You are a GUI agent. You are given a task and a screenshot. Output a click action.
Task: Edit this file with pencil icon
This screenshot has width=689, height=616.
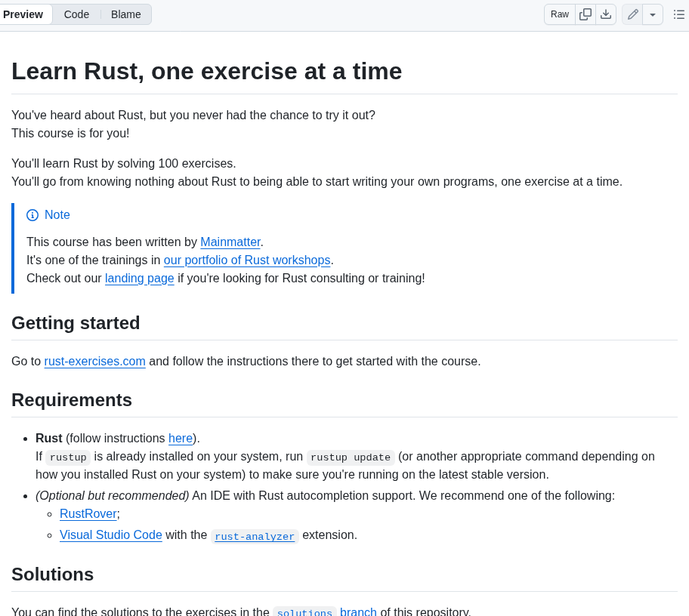632,14
